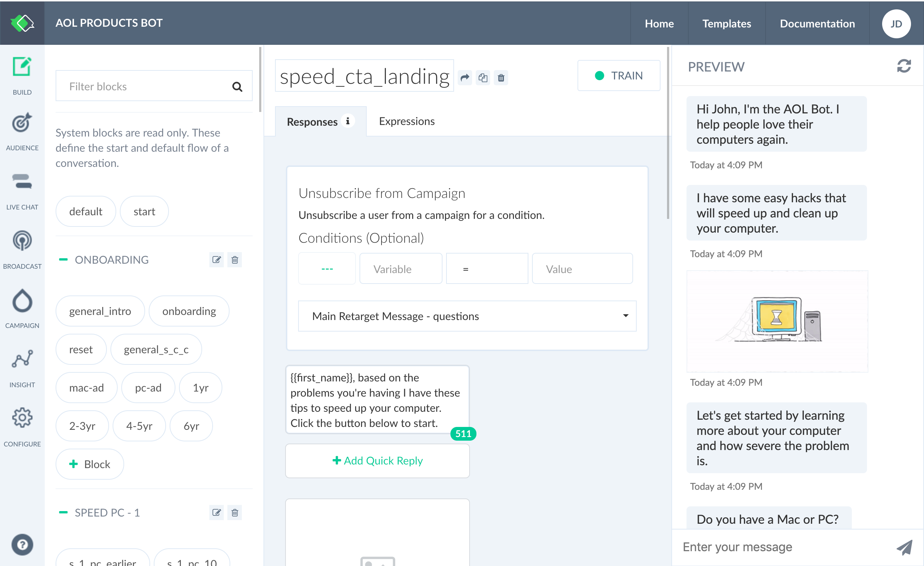This screenshot has width=924, height=566.
Task: Click TRAIN button to train bot
Action: [x=618, y=75]
